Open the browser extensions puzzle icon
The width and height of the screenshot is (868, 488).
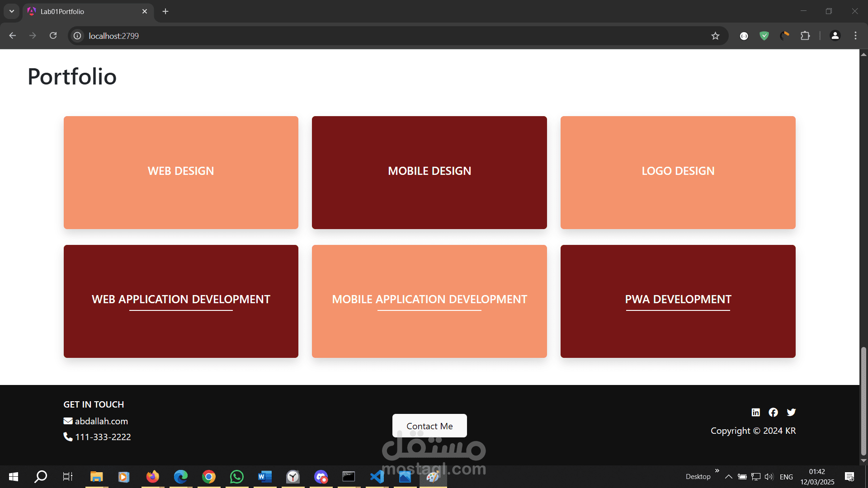click(x=805, y=36)
